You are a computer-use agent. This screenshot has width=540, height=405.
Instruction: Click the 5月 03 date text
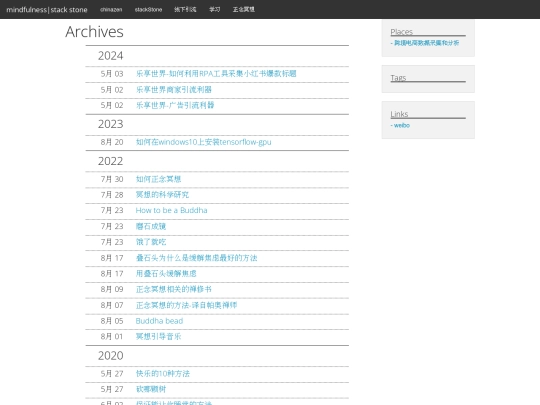click(112, 74)
